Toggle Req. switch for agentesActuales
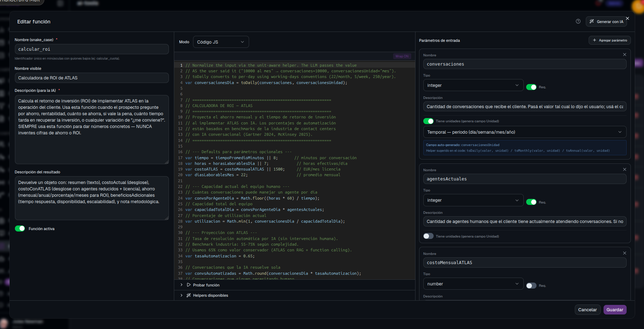 531,202
